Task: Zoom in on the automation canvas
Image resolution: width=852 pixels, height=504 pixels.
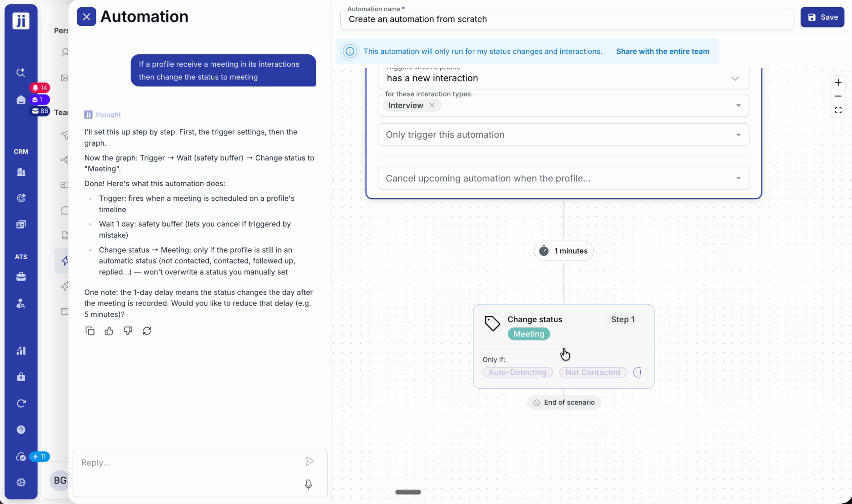Action: pyautogui.click(x=838, y=83)
